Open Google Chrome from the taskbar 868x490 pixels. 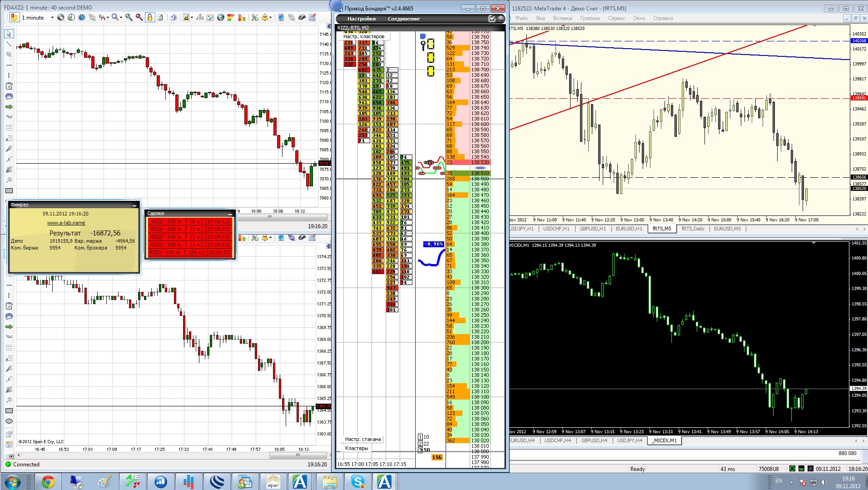tap(48, 481)
